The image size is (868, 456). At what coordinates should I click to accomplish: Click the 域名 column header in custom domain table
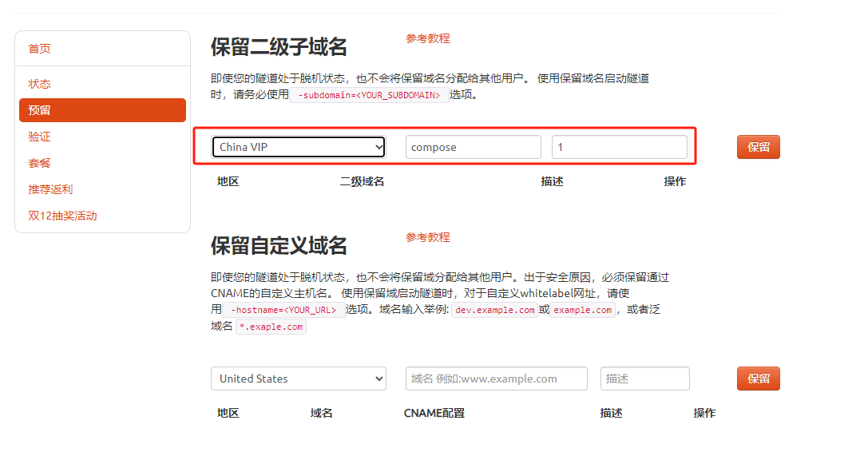click(322, 414)
